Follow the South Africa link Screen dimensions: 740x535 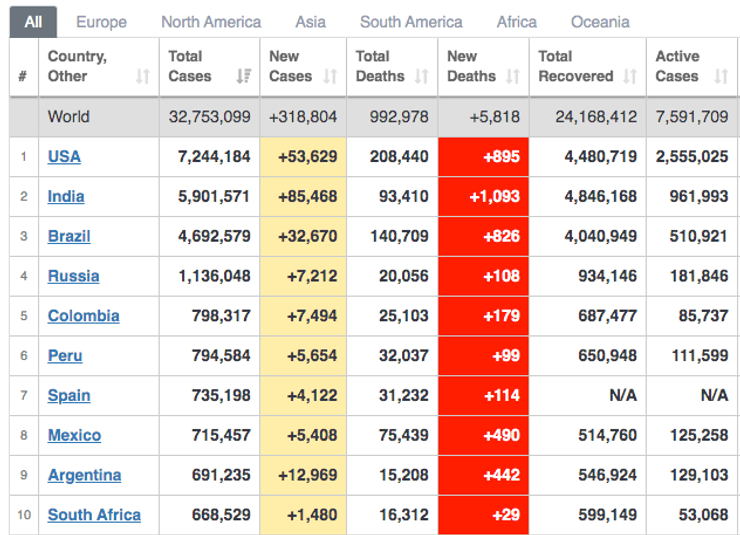(x=94, y=515)
